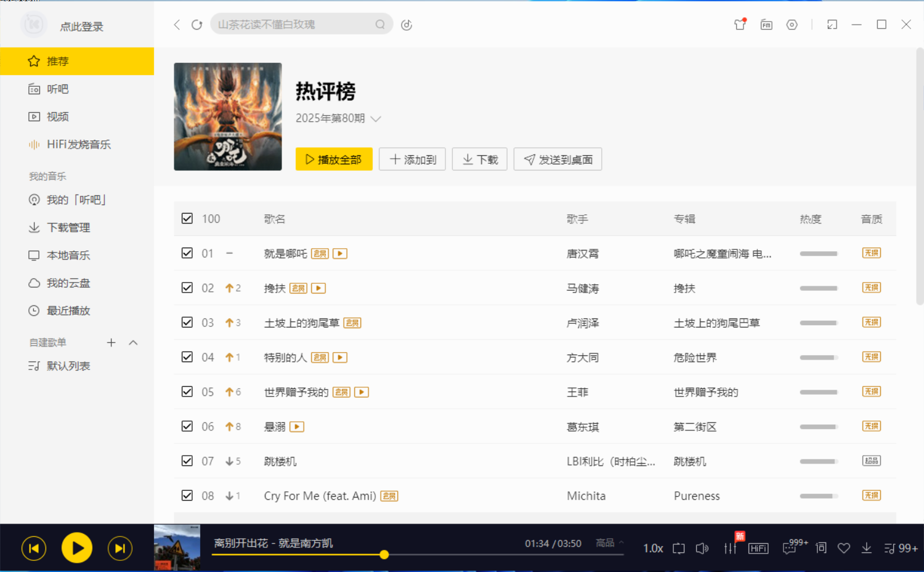Uncheck the checkbox for song 06 悬溺
Viewport: 924px width, 572px height.
[187, 426]
